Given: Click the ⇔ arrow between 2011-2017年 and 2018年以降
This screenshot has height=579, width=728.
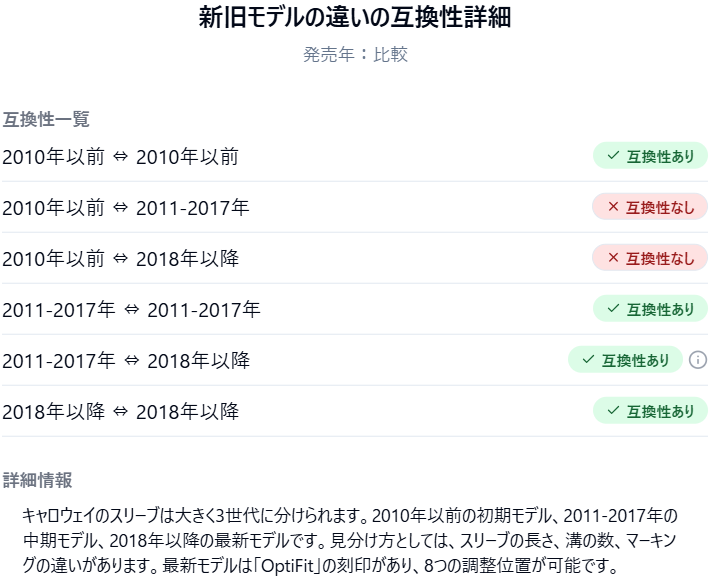Looking at the screenshot, I should [x=131, y=361].
